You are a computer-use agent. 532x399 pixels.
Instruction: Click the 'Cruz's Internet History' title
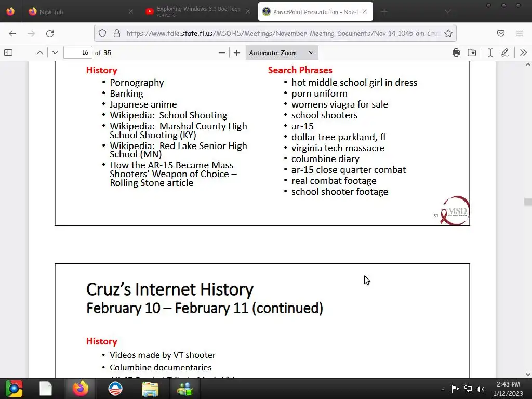[x=170, y=289]
